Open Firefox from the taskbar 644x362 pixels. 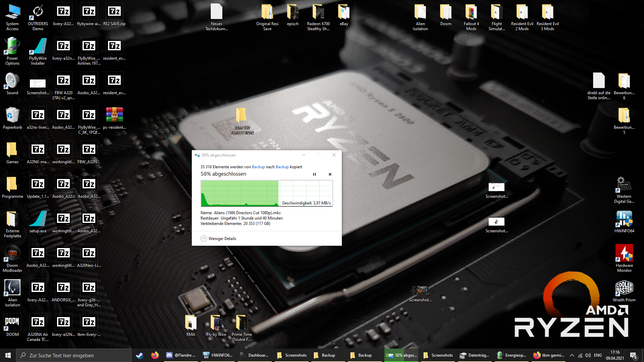click(x=155, y=355)
